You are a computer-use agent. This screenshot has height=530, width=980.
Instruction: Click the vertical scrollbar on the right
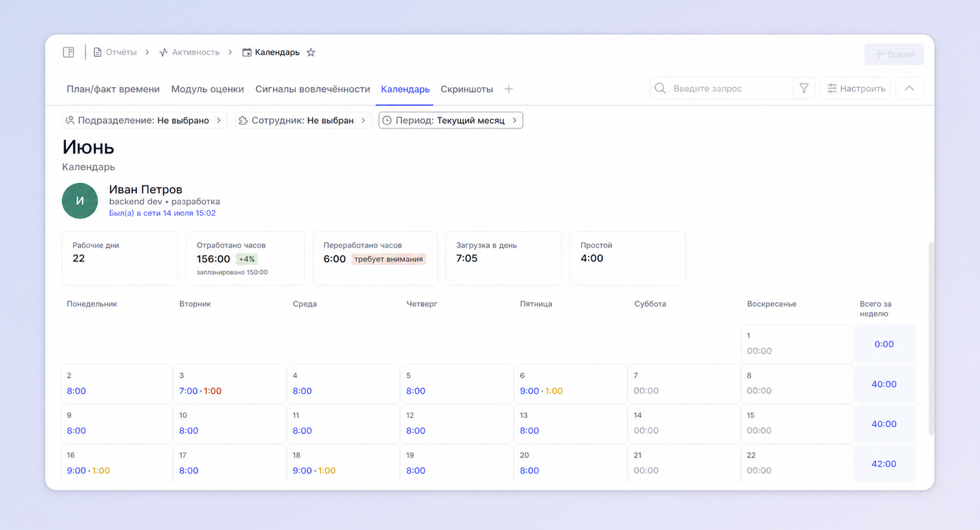(931, 338)
